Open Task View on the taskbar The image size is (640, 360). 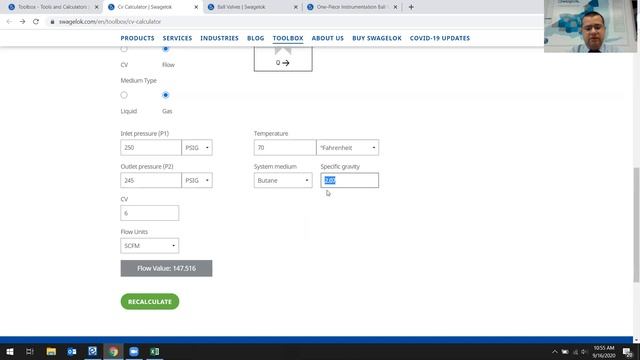click(x=30, y=351)
